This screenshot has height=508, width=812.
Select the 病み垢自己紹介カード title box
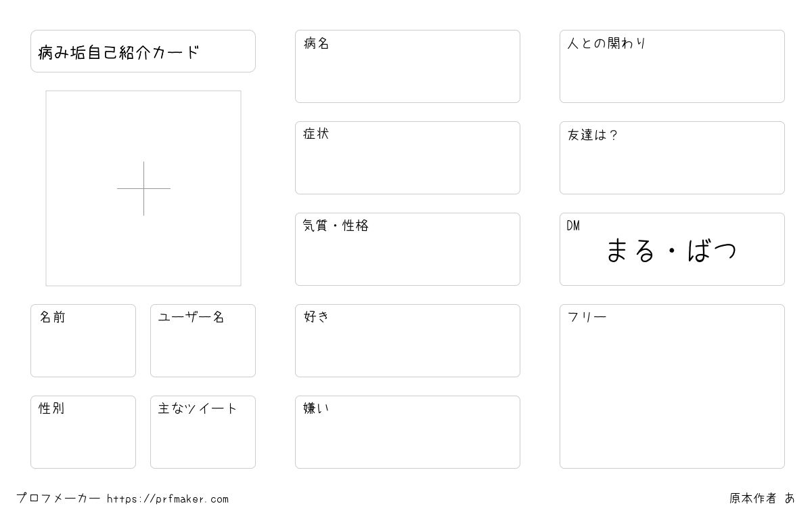[143, 51]
